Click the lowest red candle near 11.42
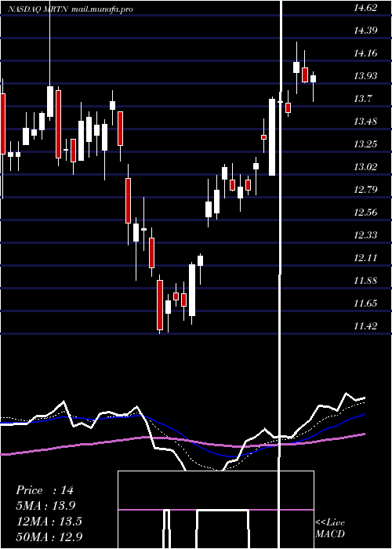Screen dimensions: 392x549 pos(160,305)
